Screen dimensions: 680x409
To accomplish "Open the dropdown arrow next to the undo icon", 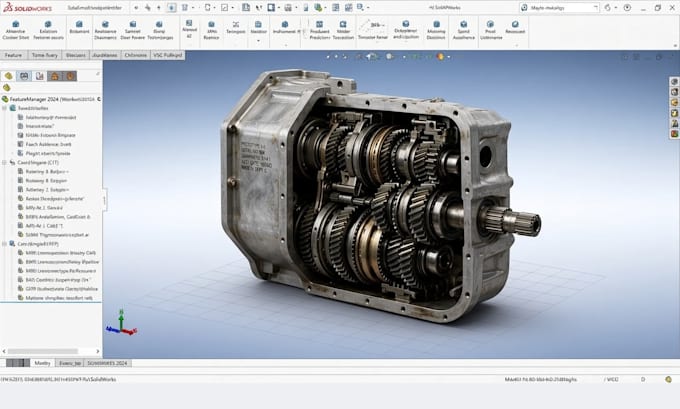I will pyautogui.click(x=616, y=7).
